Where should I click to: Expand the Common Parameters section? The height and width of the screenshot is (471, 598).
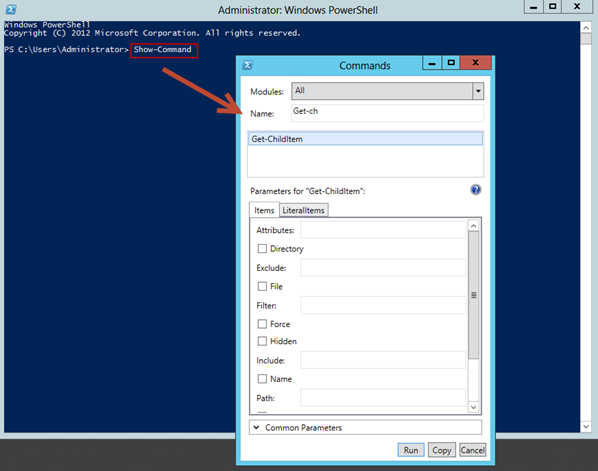pos(365,428)
